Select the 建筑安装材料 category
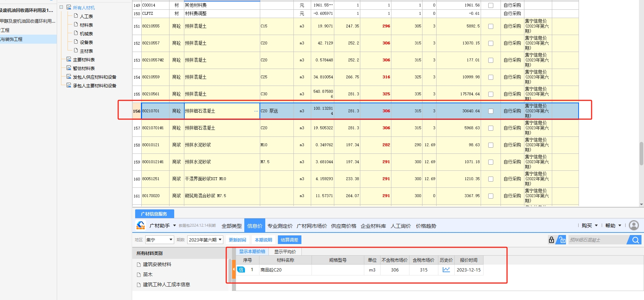This screenshot has height=300, width=644. 157,264
